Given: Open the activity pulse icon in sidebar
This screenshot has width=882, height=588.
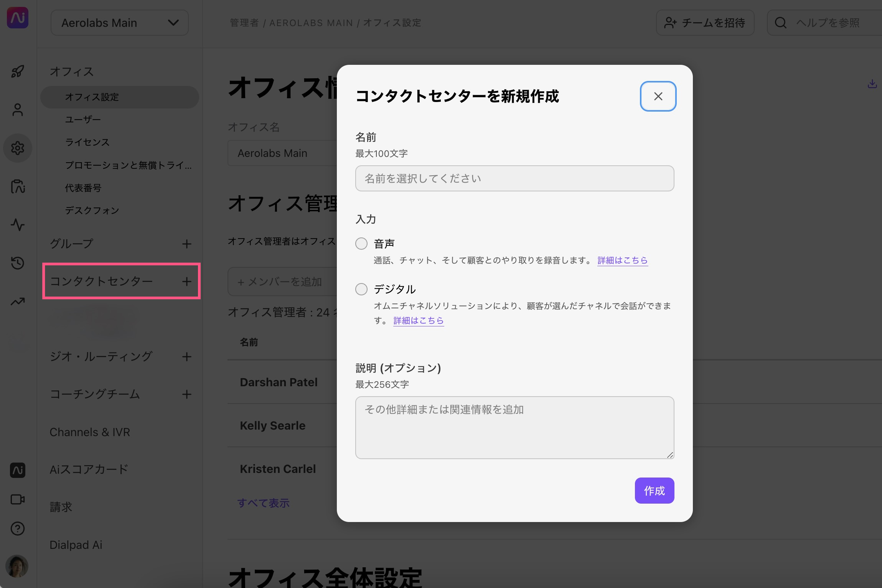Looking at the screenshot, I should tap(18, 225).
